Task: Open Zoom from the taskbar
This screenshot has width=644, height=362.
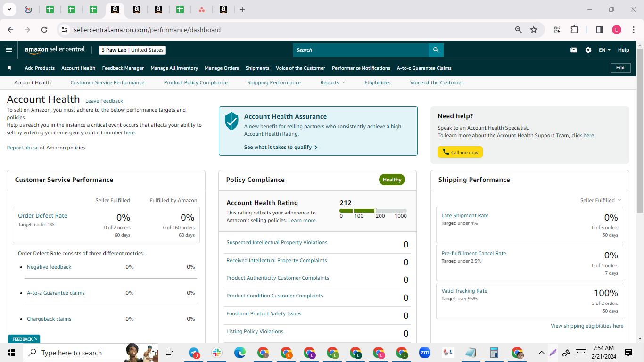Action: point(425,353)
